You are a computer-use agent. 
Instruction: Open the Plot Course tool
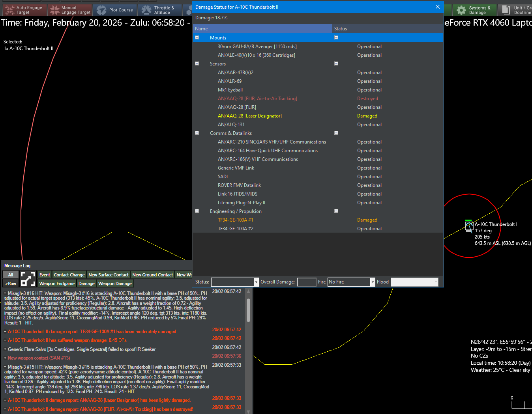(x=115, y=10)
